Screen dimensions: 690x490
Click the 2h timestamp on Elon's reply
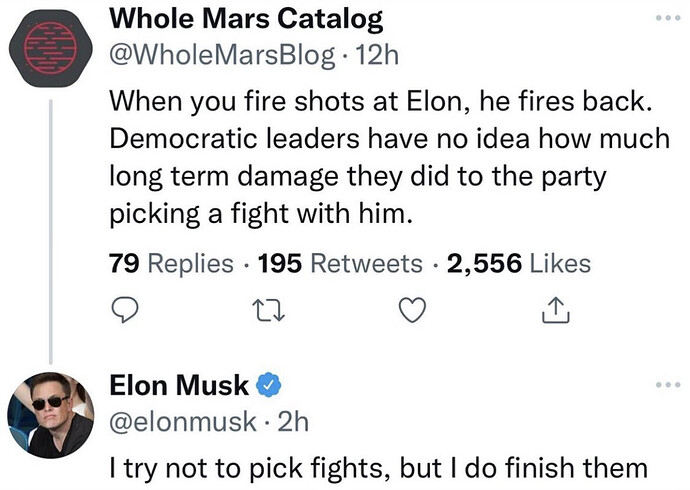[294, 421]
